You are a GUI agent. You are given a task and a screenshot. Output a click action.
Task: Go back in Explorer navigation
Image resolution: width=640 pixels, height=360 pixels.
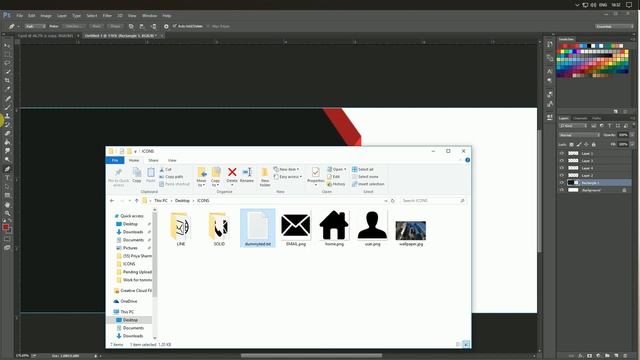point(112,200)
